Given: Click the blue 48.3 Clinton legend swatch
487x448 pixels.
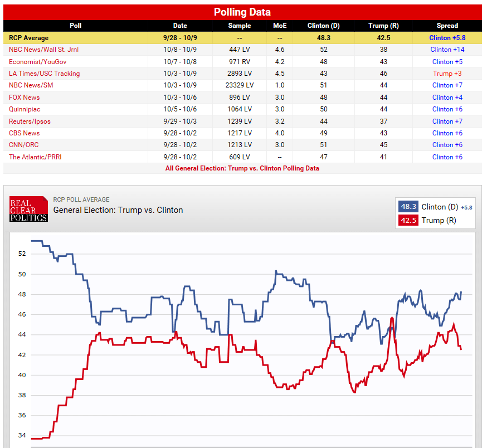Looking at the screenshot, I should click(x=408, y=207).
